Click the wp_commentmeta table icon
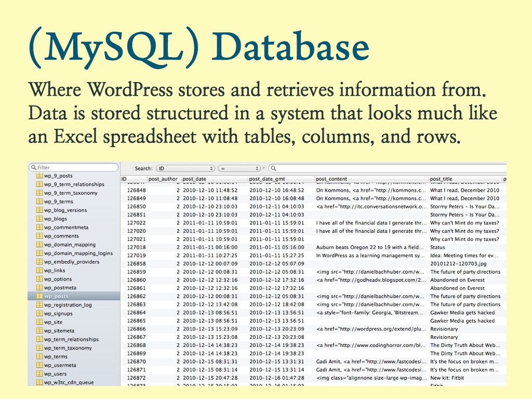This screenshot has width=532, height=399. pos(39,228)
